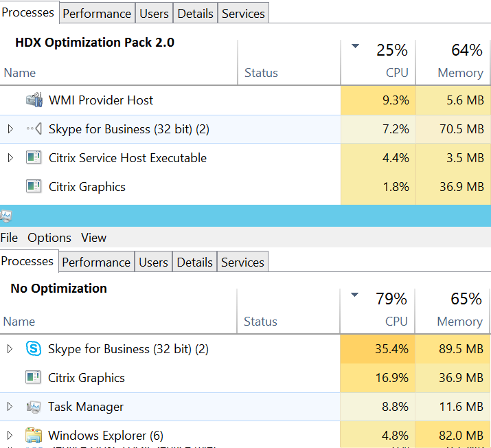Select Windows Explorer (6) process name

coord(106,436)
